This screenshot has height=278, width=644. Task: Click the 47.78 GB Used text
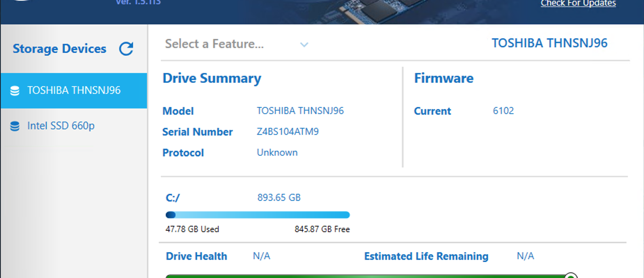click(x=192, y=229)
